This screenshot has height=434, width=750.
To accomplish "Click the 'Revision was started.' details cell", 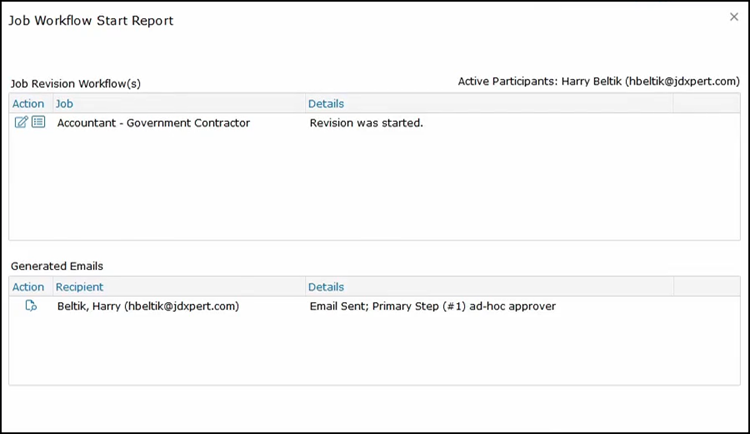I will click(366, 123).
